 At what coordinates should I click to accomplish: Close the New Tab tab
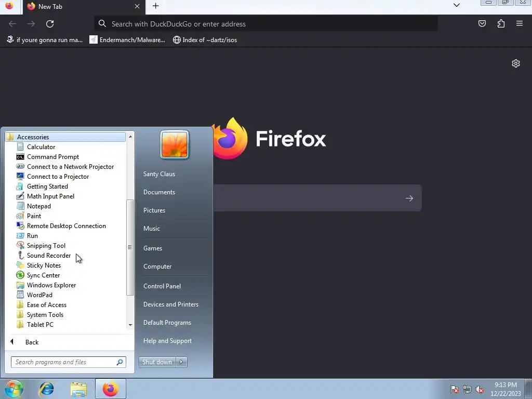point(137,6)
